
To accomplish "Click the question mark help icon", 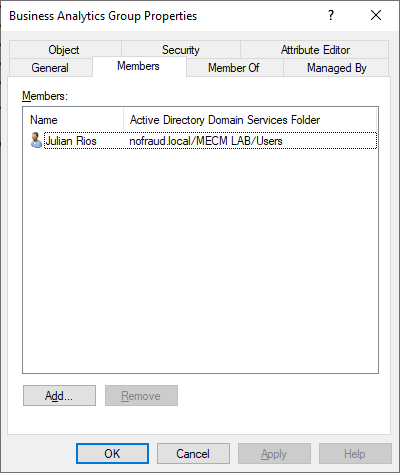I will click(331, 15).
